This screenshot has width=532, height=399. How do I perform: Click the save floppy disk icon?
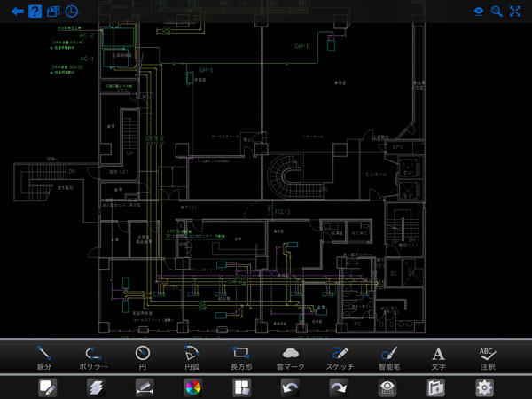point(53,12)
